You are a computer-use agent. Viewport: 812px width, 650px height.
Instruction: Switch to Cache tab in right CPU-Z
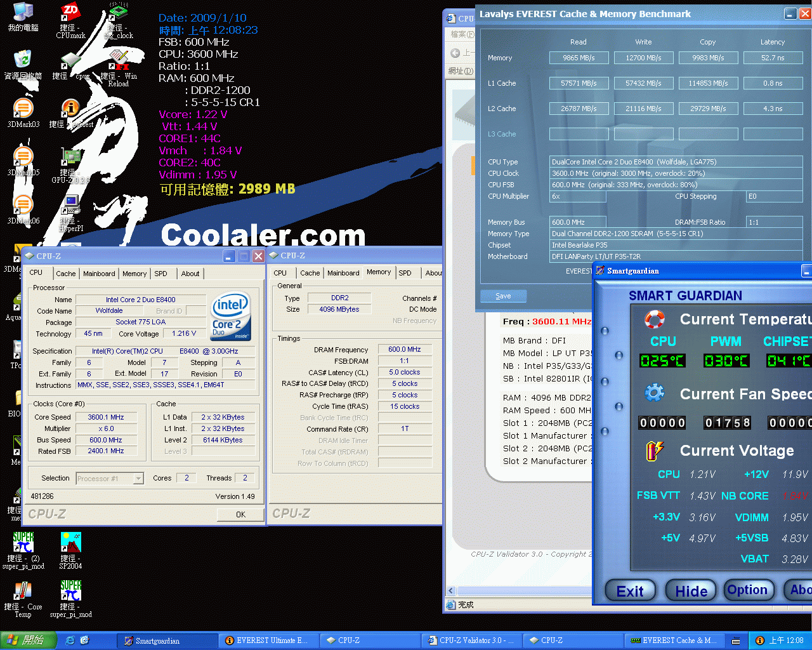pyautogui.click(x=310, y=273)
